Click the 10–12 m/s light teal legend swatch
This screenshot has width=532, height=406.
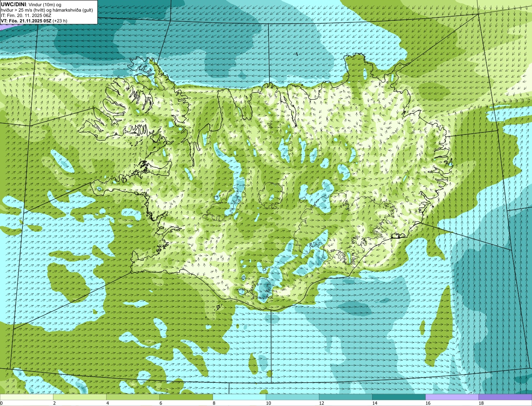(x=293, y=397)
